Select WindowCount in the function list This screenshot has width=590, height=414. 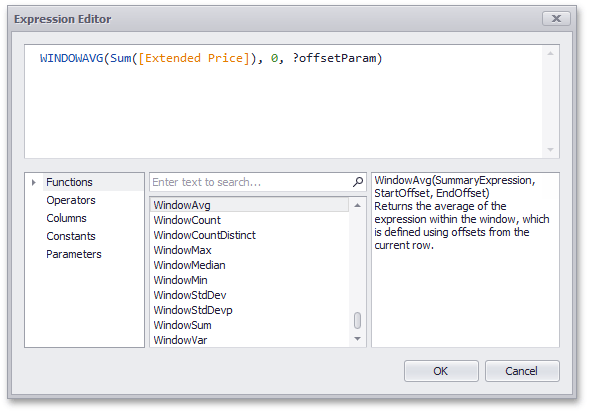(250, 220)
